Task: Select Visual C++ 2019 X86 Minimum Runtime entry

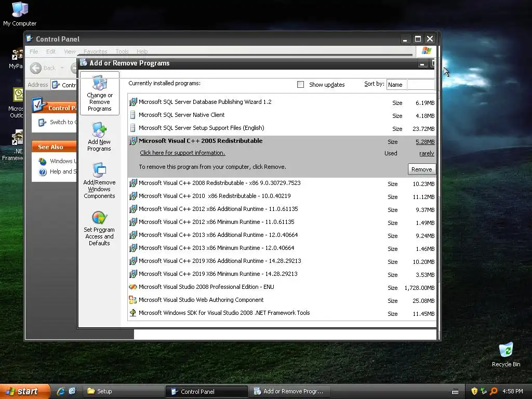Action: 282,274
